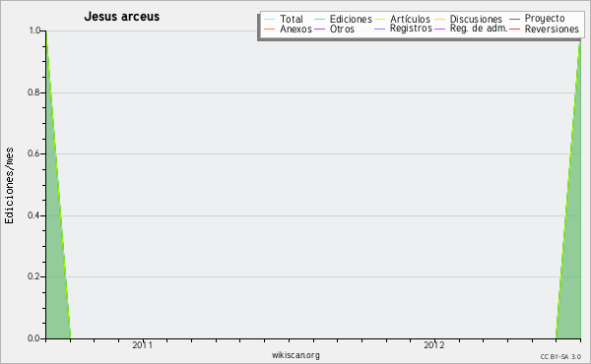591x364 pixels.
Task: Click the purple Otros legend line swatch
Action: click(x=319, y=30)
